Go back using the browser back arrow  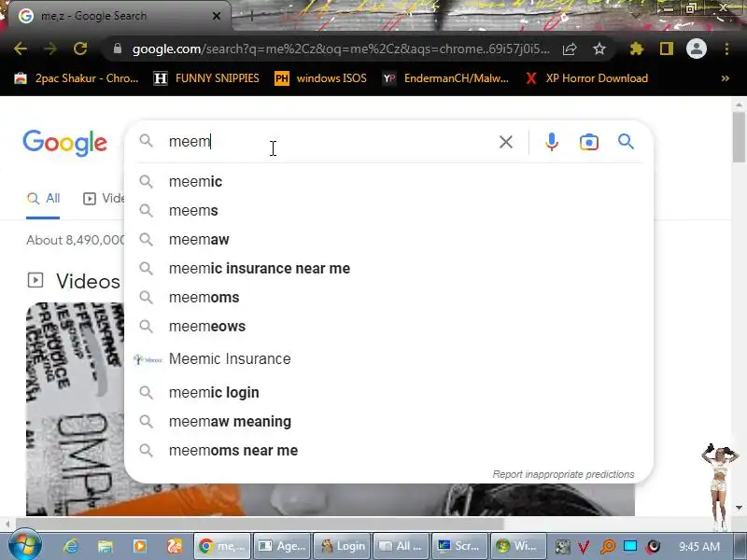[x=20, y=49]
